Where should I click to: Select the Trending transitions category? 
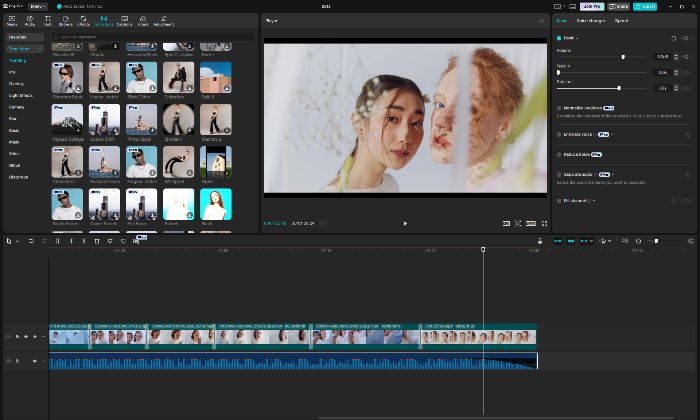(x=18, y=60)
